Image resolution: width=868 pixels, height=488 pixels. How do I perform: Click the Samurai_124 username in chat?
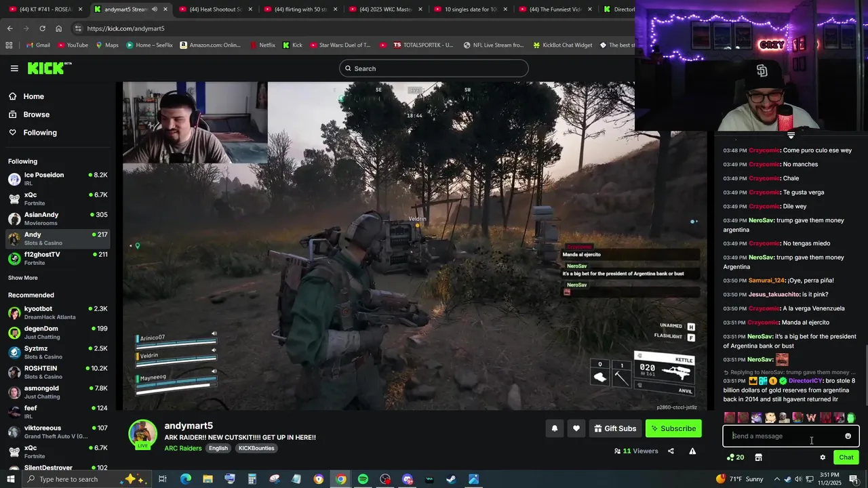point(766,281)
